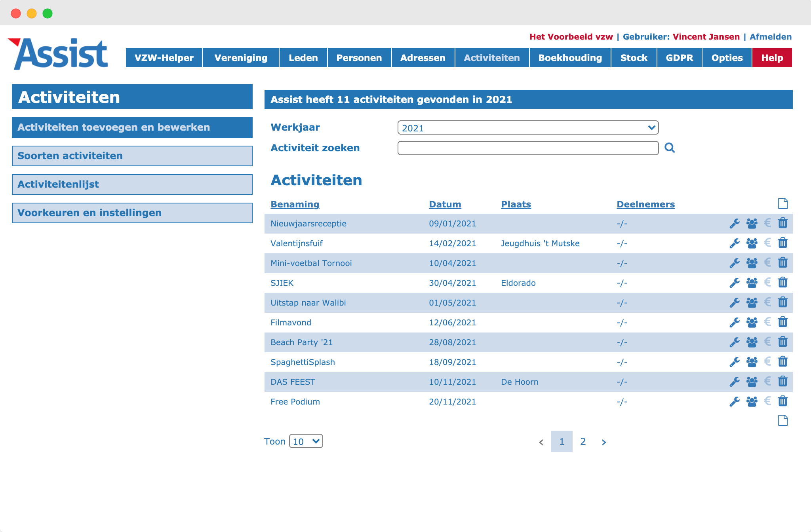Click the Activiteit zoeken input field

(528, 148)
